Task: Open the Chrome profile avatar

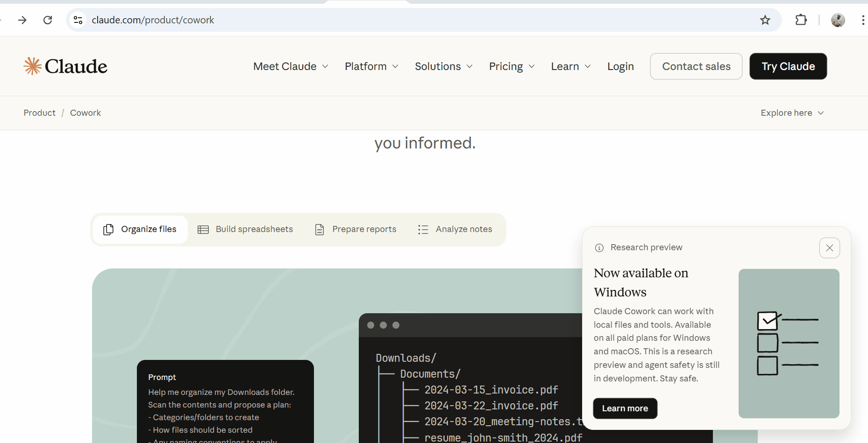Action: (838, 20)
